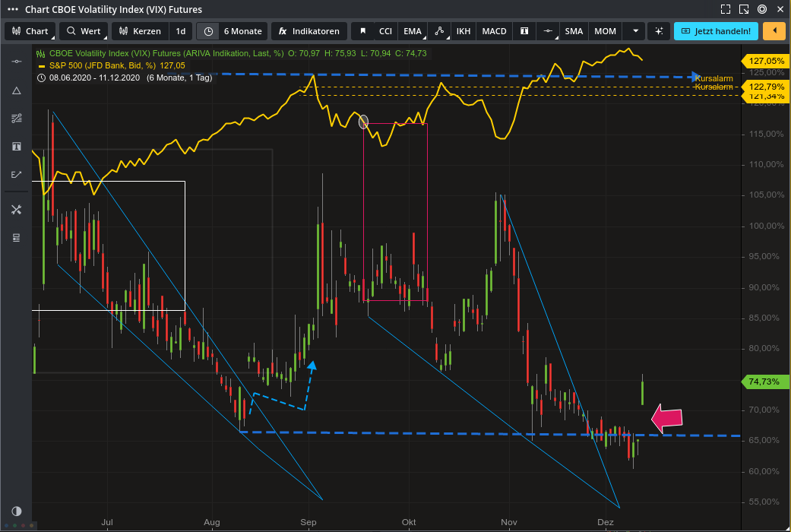This screenshot has height=532, width=791.
Task: Click the Sep label on the time axis
Action: coord(308,522)
